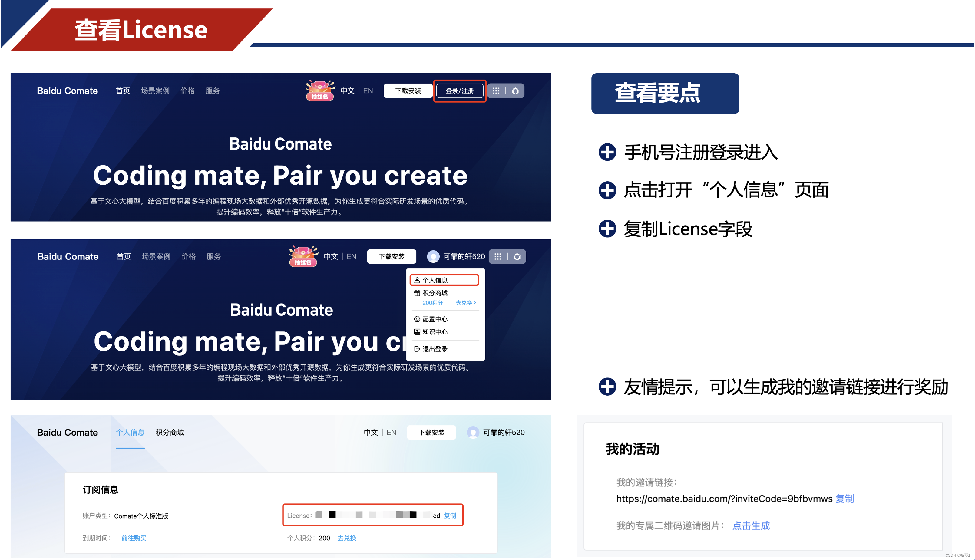Click Baidu Comate logo in the logged-out banner
This screenshot has height=560, width=975.
coord(67,91)
